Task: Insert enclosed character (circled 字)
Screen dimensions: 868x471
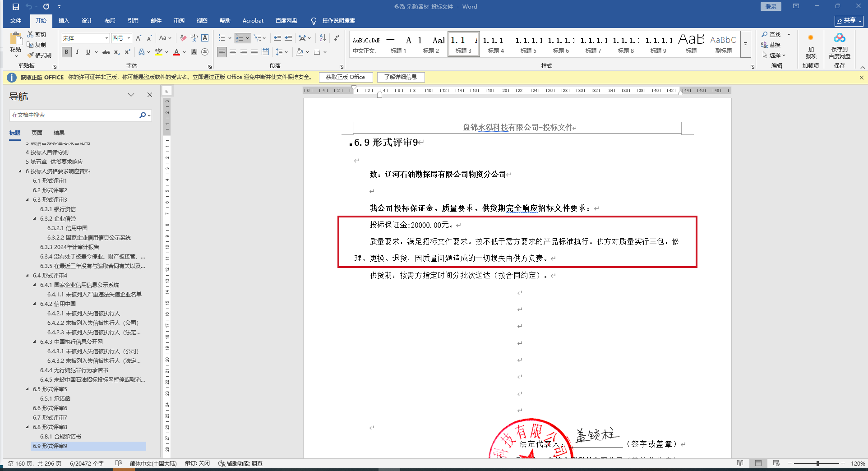Action: pos(205,52)
